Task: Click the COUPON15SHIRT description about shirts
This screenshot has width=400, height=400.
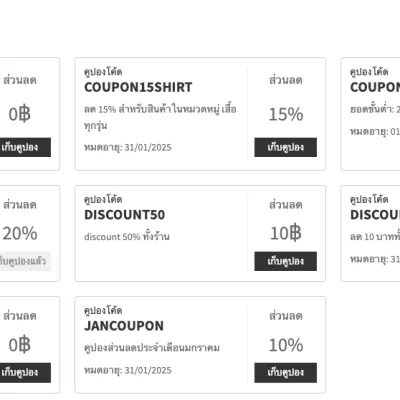Action: (x=160, y=117)
